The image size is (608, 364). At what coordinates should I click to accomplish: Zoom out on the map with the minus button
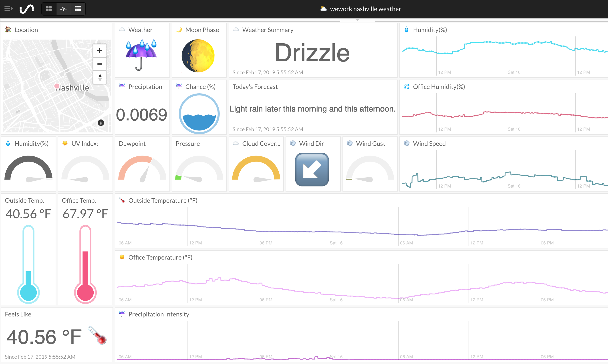point(99,64)
